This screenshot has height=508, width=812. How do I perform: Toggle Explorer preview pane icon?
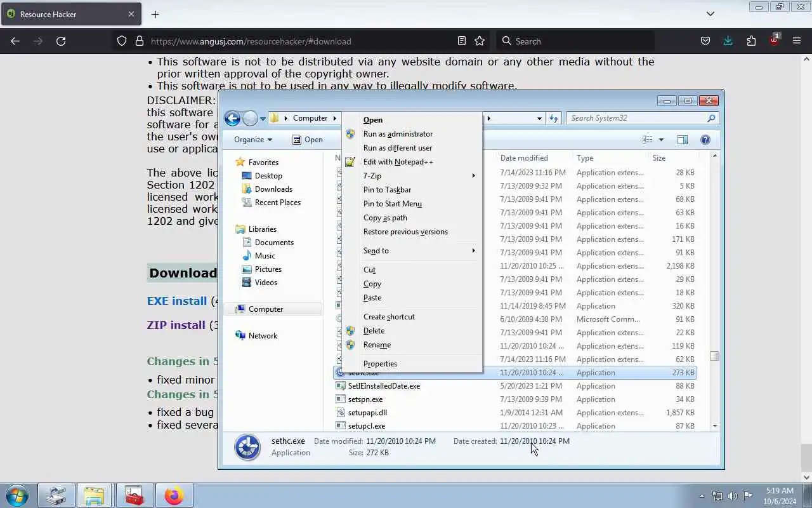(x=683, y=140)
